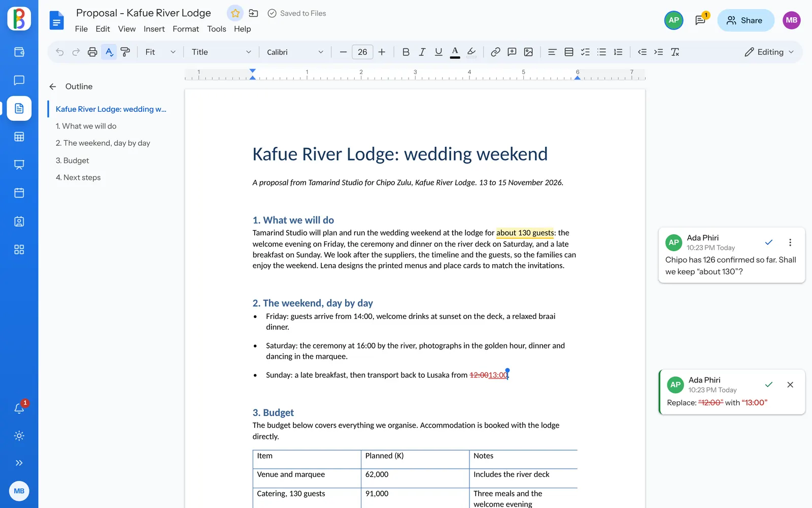Click the font size input field
Viewport: 812px width, 508px height.
(x=362, y=52)
